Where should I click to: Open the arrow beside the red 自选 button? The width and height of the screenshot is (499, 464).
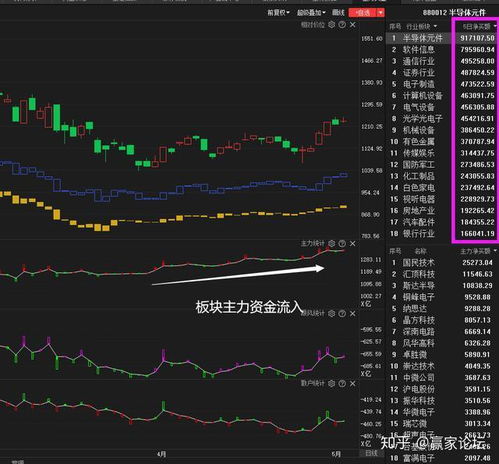pyautogui.click(x=381, y=13)
